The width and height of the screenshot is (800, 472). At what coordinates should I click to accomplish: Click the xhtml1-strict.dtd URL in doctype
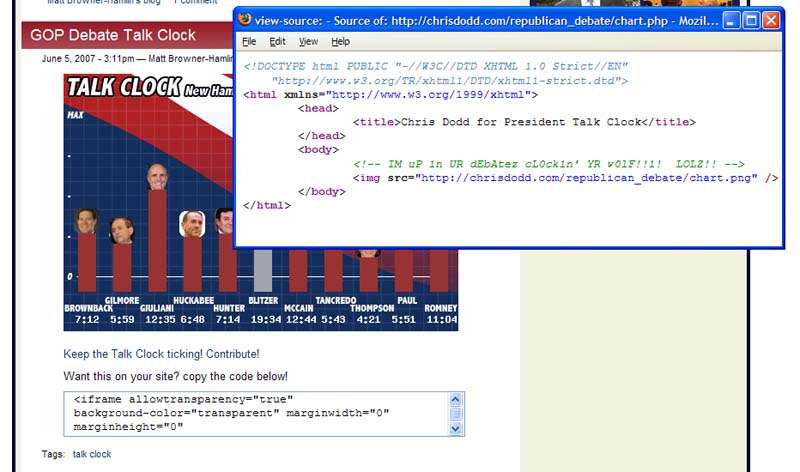tap(446, 81)
